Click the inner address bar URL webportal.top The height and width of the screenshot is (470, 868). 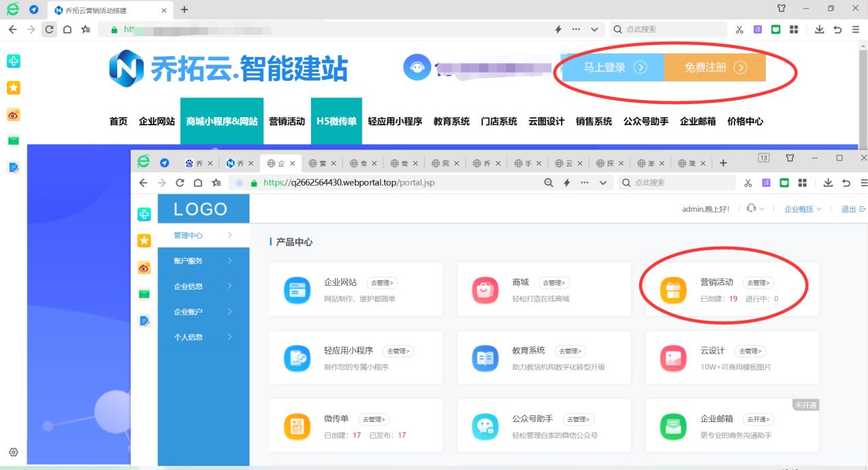349,183
